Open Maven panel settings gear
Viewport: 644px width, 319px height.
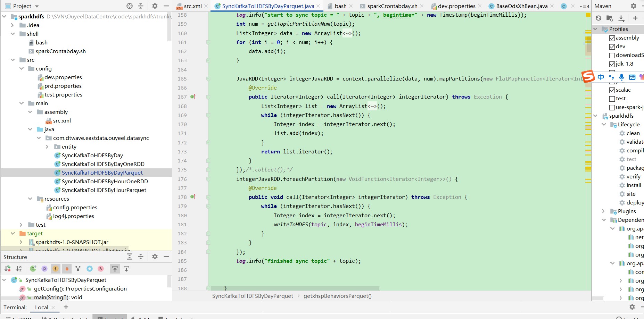tap(634, 6)
